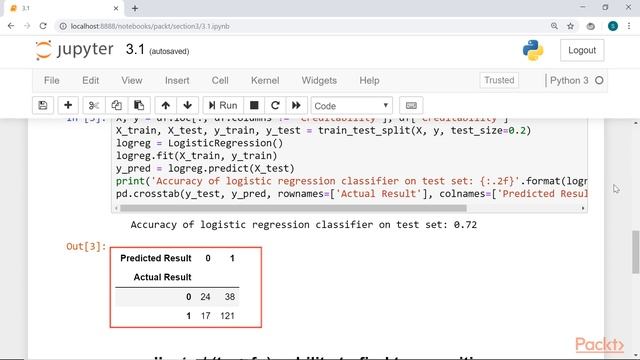Open the Insert menu
640x360 pixels.
click(x=177, y=80)
